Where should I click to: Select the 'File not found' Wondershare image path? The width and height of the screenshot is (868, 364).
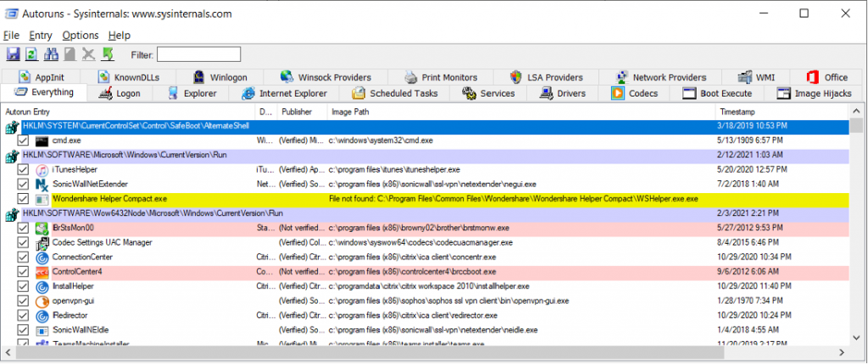coord(513,199)
